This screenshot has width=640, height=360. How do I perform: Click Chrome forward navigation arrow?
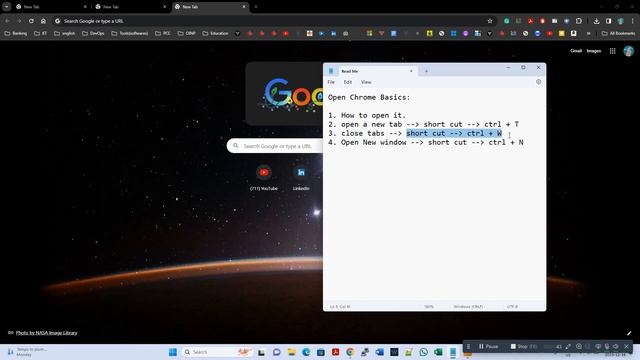pos(19,21)
